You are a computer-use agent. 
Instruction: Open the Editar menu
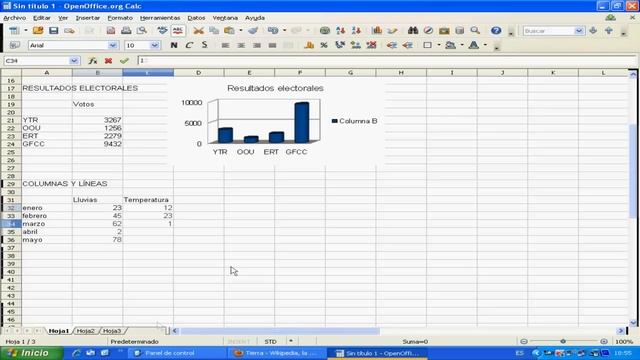(x=42, y=18)
